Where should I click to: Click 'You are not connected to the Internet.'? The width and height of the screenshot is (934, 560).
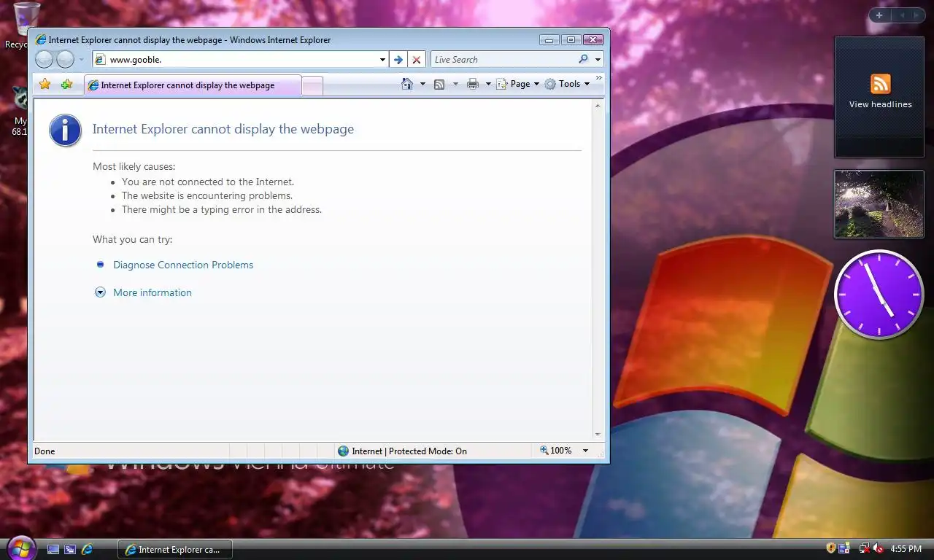coord(208,182)
